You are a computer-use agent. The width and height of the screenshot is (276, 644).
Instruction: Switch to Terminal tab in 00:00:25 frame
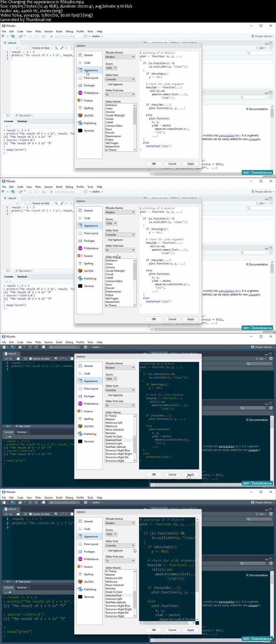point(22,121)
